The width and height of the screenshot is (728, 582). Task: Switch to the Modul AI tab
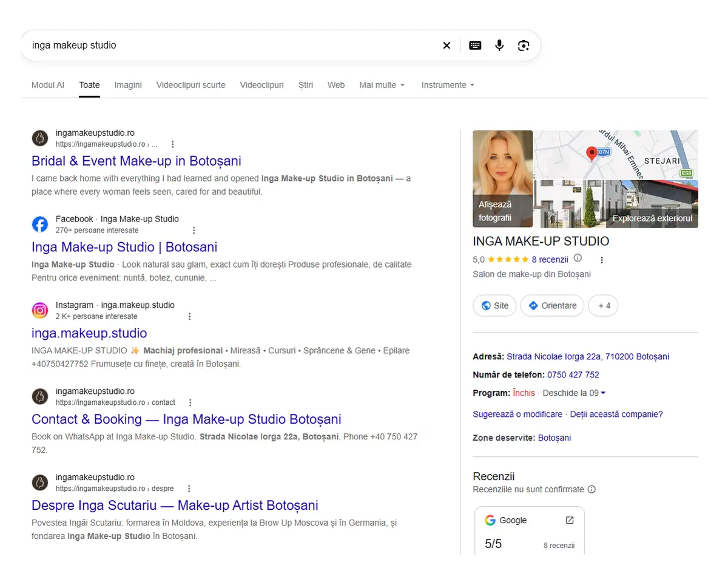(x=48, y=85)
